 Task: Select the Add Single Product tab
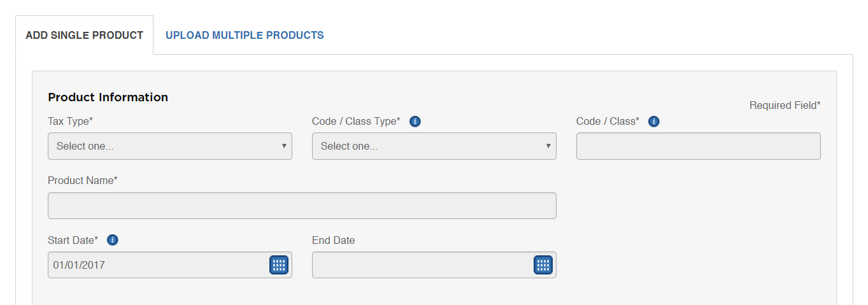pos(85,35)
